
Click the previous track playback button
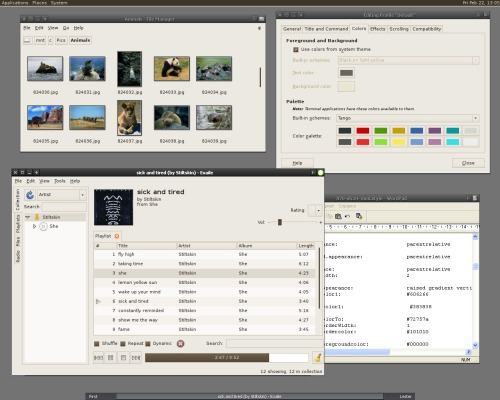(x=98, y=358)
